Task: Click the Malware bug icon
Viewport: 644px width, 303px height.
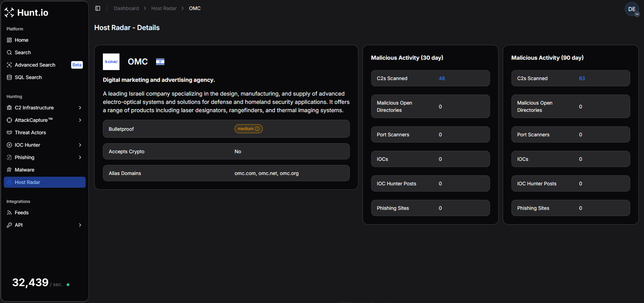Action: pyautogui.click(x=9, y=170)
